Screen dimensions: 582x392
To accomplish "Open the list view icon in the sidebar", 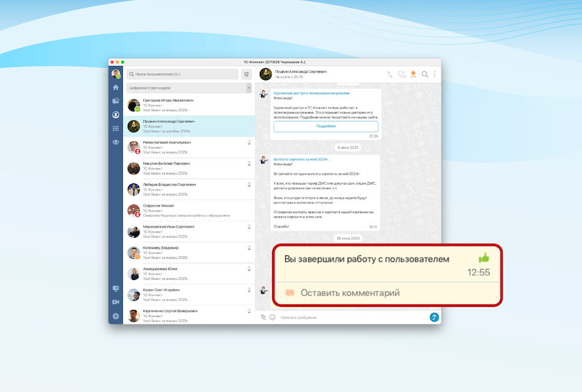I will [116, 129].
